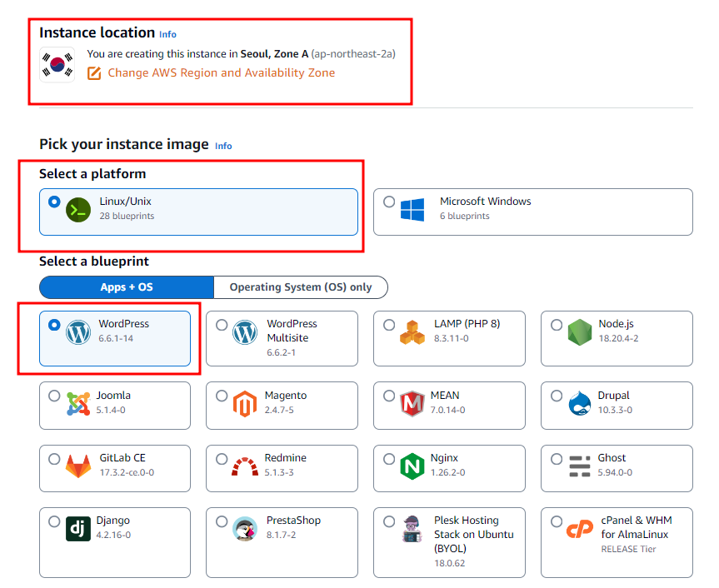Viewport: 719px width, 588px height.
Task: Select the Magento blueprint radio button
Action: point(222,396)
